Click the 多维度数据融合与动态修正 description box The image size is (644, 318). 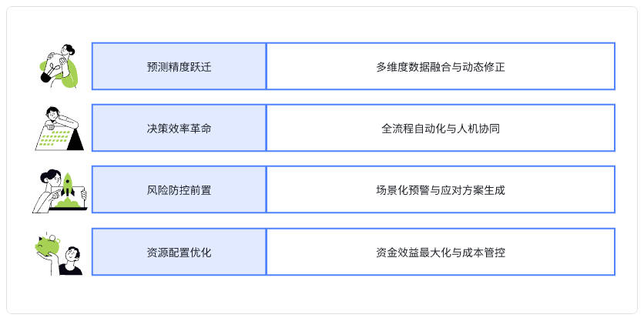point(441,66)
